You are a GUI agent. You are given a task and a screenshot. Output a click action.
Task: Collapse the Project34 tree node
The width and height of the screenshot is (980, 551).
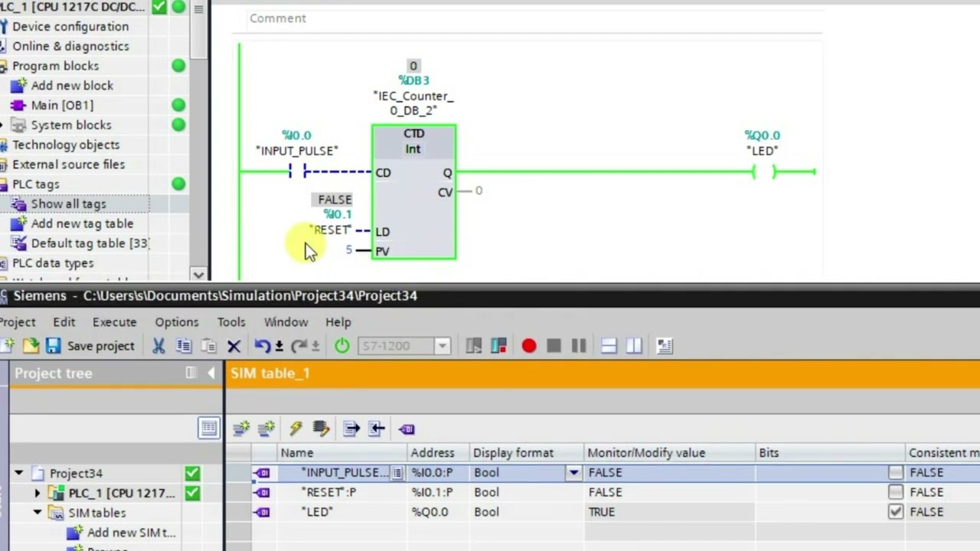[x=18, y=473]
